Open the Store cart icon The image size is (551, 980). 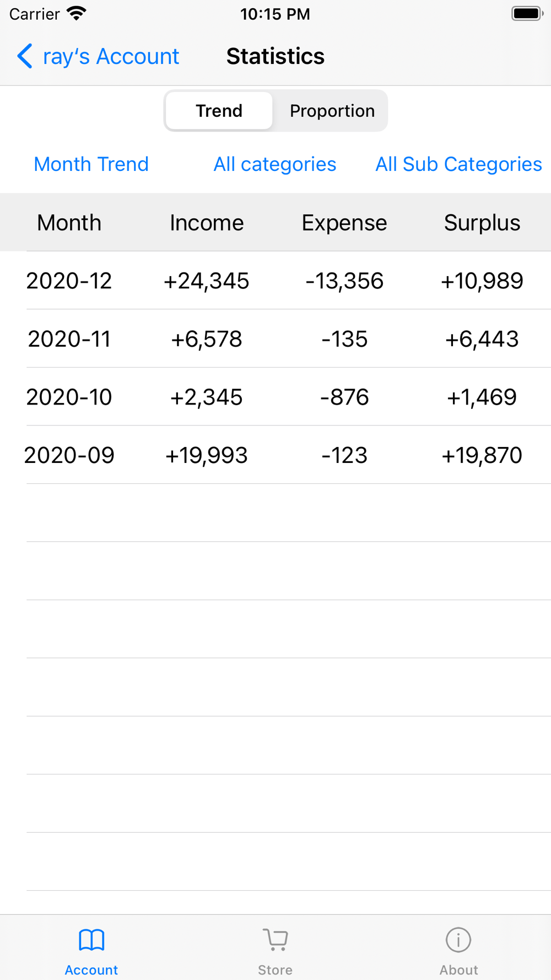(275, 940)
